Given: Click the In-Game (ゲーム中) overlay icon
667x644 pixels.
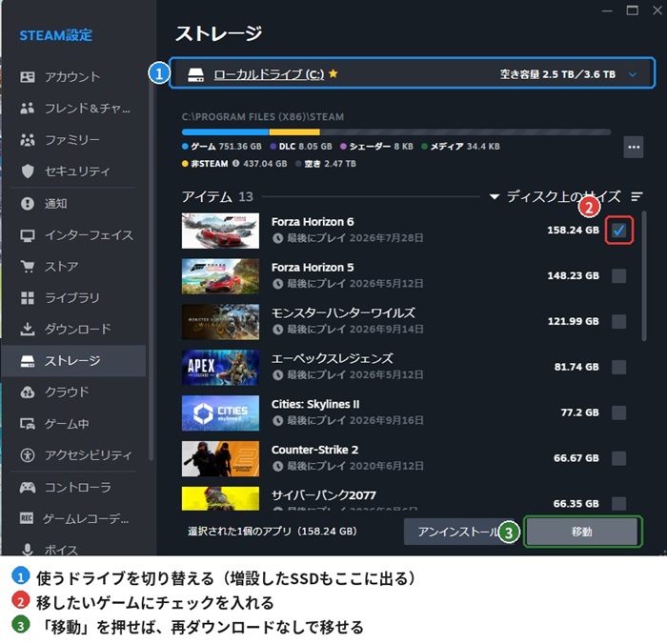Looking at the screenshot, I should coord(28,424).
